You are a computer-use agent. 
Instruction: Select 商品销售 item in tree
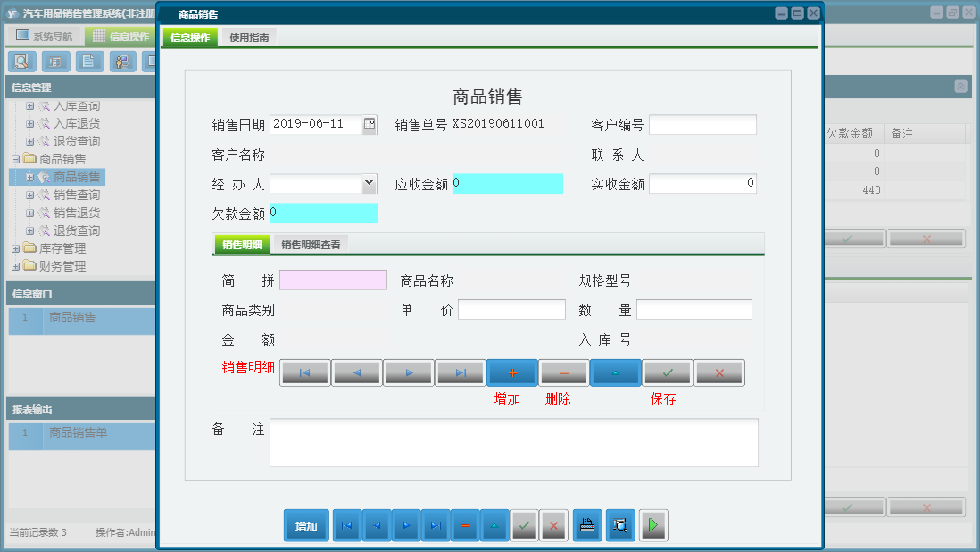click(76, 177)
